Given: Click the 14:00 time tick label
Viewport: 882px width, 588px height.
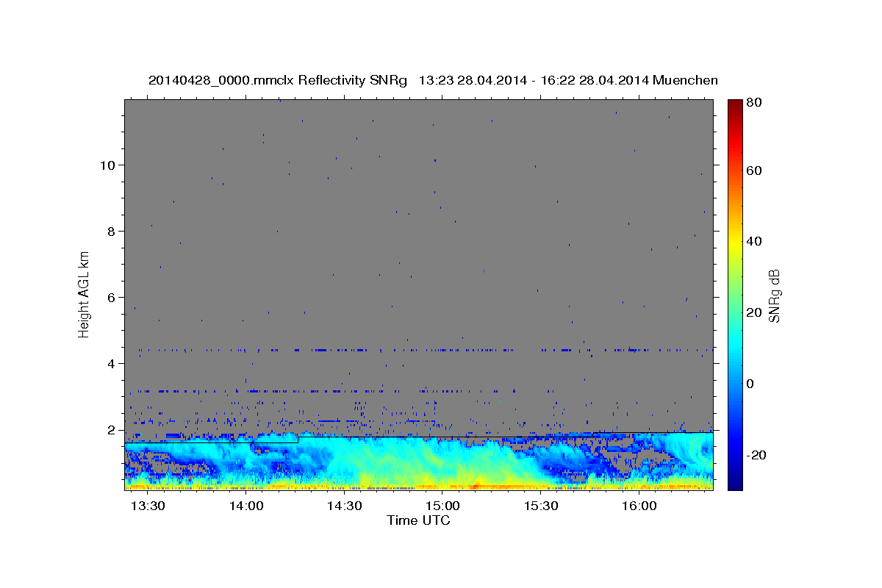Looking at the screenshot, I should [x=246, y=507].
